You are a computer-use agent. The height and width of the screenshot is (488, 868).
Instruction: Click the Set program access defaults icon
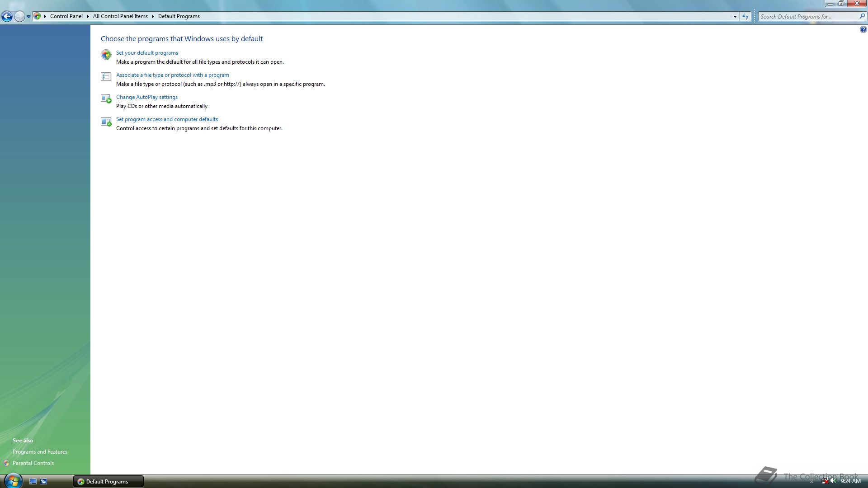[x=106, y=122]
